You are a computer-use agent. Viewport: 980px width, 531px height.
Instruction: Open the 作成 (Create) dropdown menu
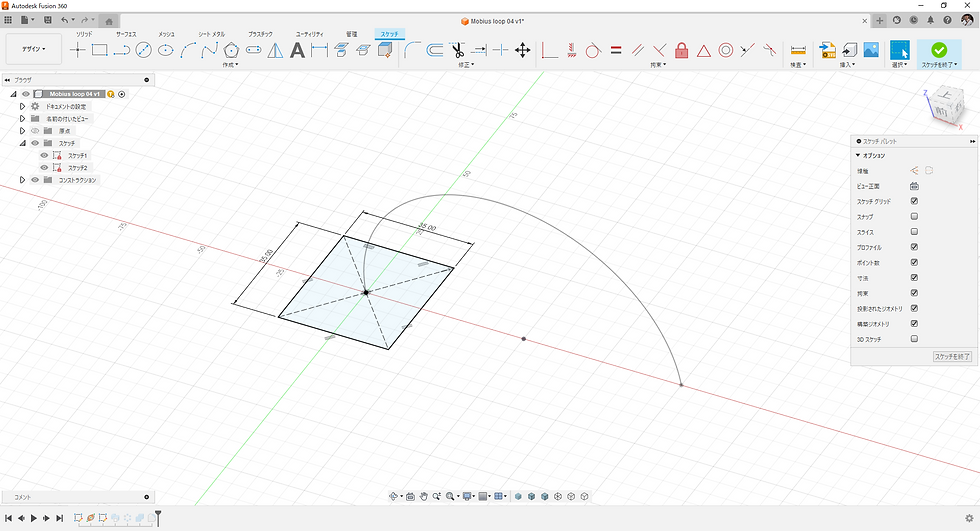pyautogui.click(x=230, y=64)
